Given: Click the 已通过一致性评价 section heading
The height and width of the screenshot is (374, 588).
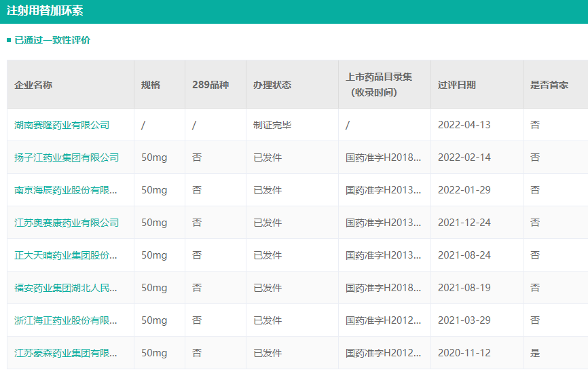Looking at the screenshot, I should point(52,40).
